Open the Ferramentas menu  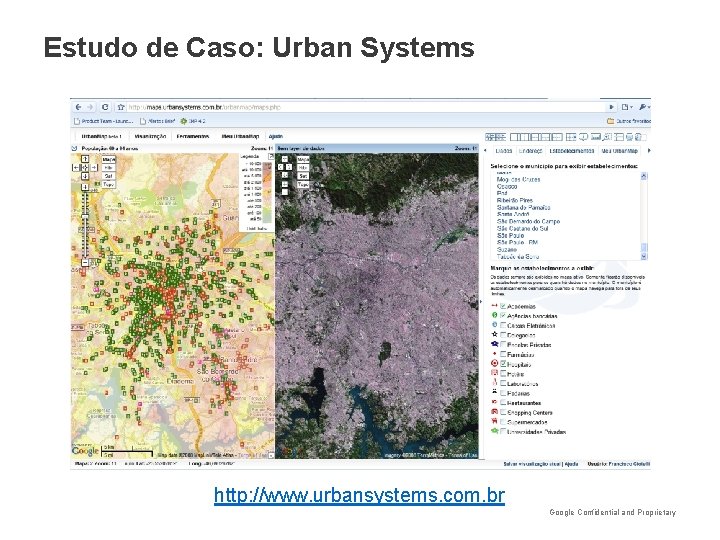tap(193, 136)
